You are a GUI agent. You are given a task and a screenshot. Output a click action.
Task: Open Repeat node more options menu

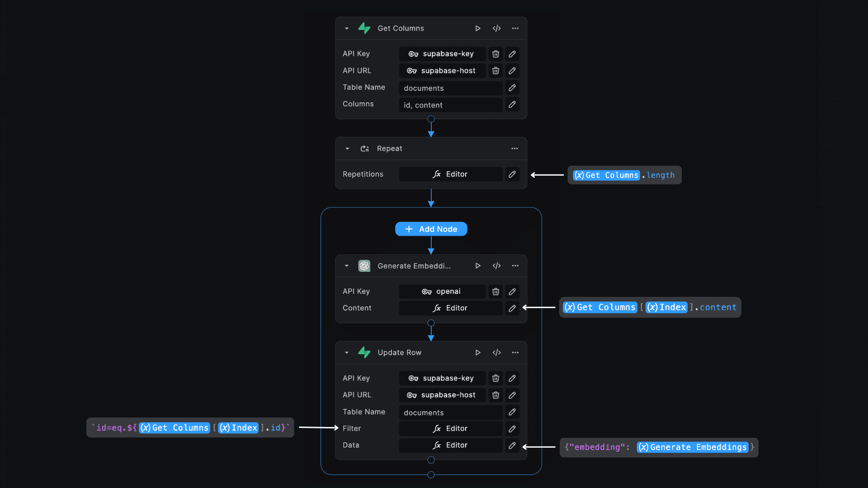click(514, 149)
